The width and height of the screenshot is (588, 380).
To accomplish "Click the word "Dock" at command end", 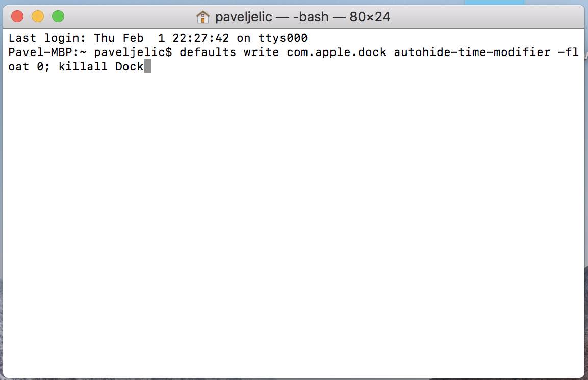I will click(x=130, y=67).
